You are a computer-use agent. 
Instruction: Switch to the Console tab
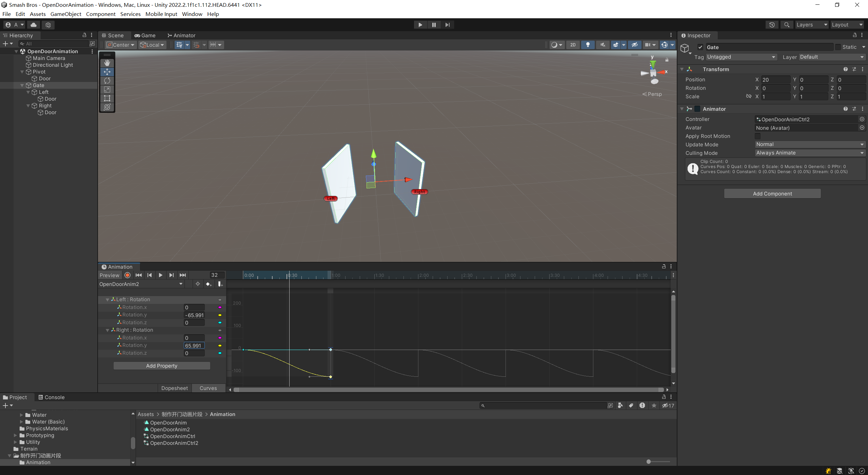(x=51, y=397)
